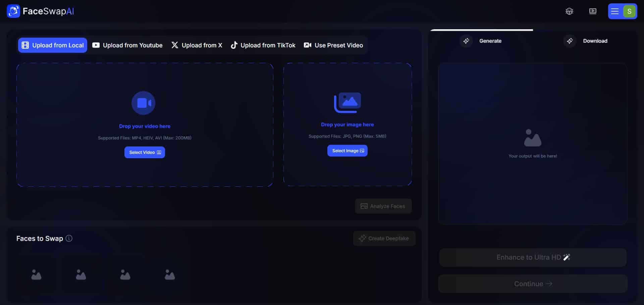Click the Download step sparkle icon
The height and width of the screenshot is (305, 644).
click(x=570, y=41)
